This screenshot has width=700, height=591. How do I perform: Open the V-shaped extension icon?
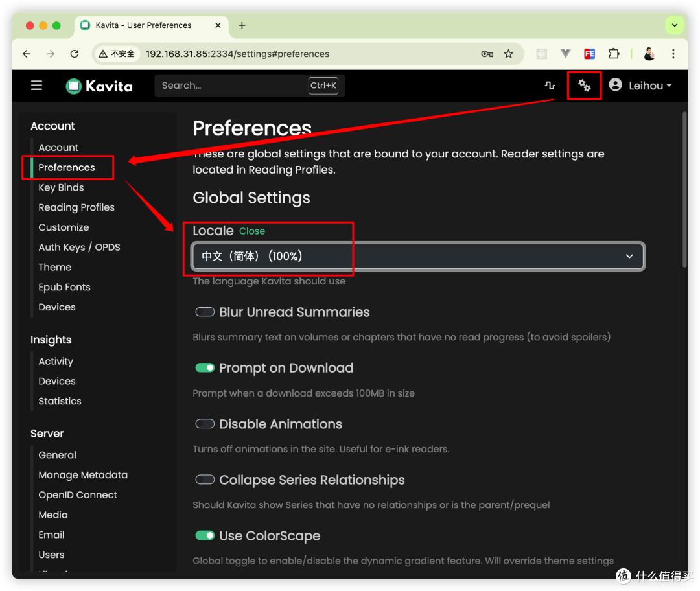click(566, 54)
